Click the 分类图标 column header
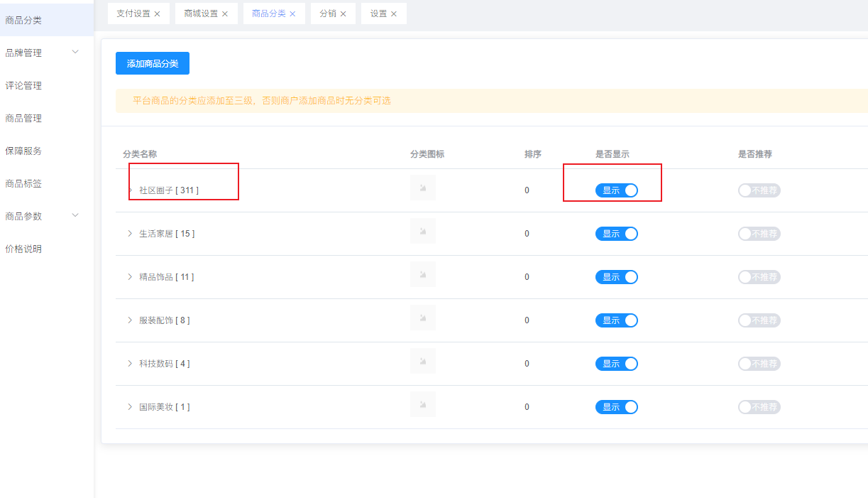 (427, 154)
